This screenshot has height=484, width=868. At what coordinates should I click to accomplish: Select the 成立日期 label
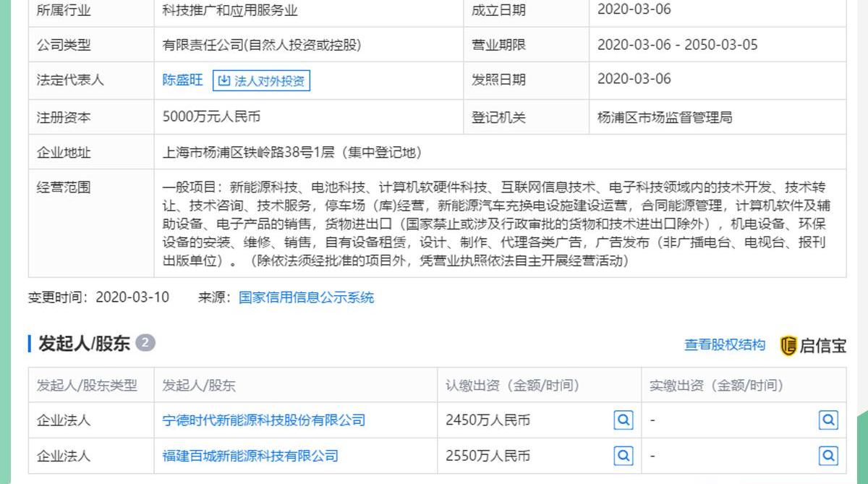[x=499, y=10]
